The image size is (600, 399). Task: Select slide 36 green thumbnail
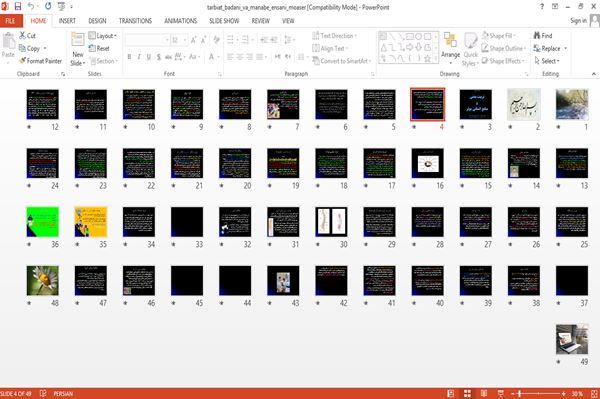click(x=42, y=222)
